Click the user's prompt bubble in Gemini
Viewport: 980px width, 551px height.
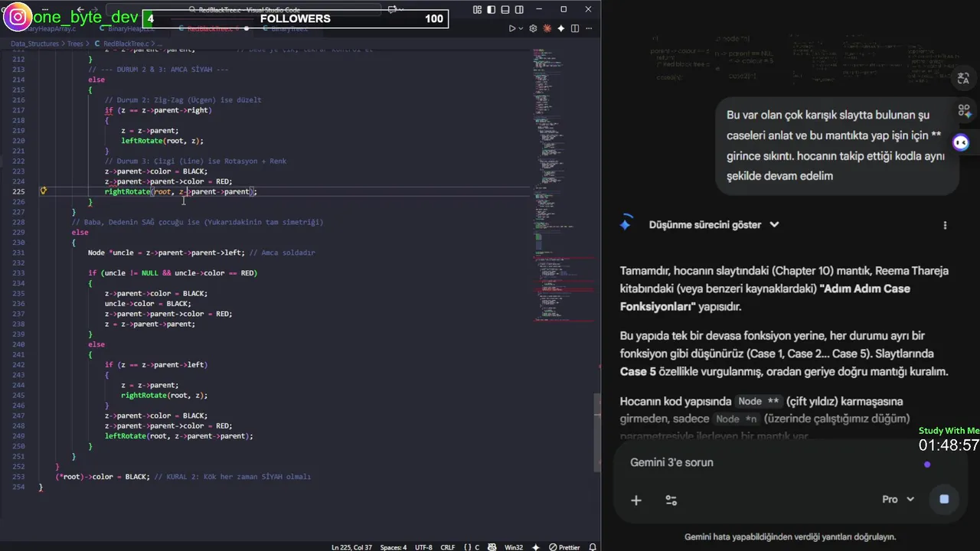point(837,145)
